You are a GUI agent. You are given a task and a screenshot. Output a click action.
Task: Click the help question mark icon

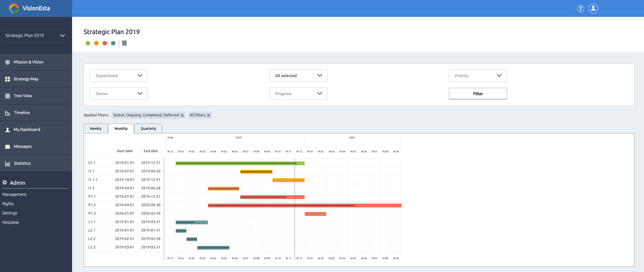tap(580, 9)
